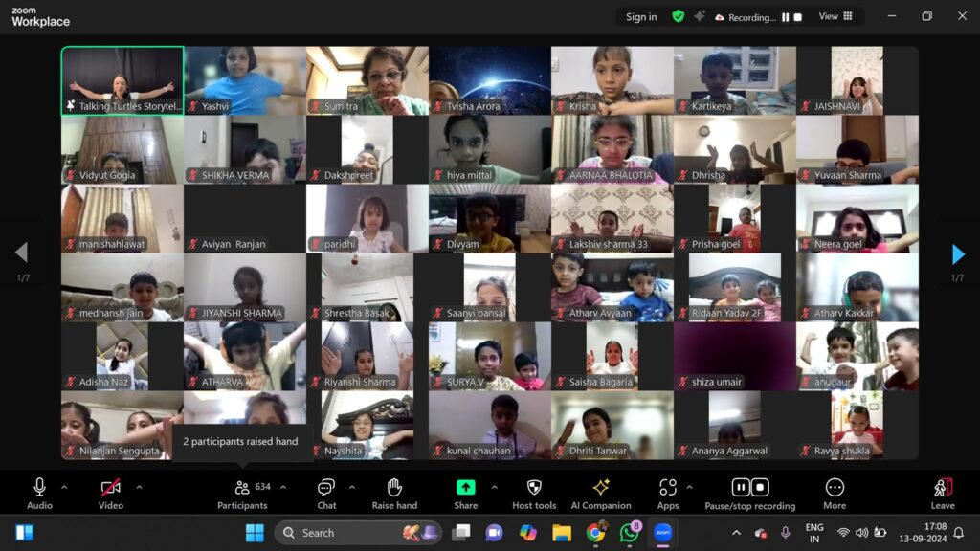Screen dimensions: 980x551
Task: Click the Leave meeting icon
Action: pos(943,488)
